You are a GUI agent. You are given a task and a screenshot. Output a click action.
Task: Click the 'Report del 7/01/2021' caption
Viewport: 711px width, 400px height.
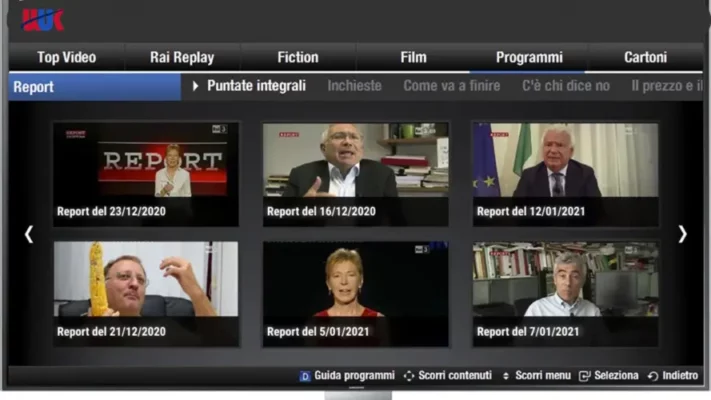[528, 332]
